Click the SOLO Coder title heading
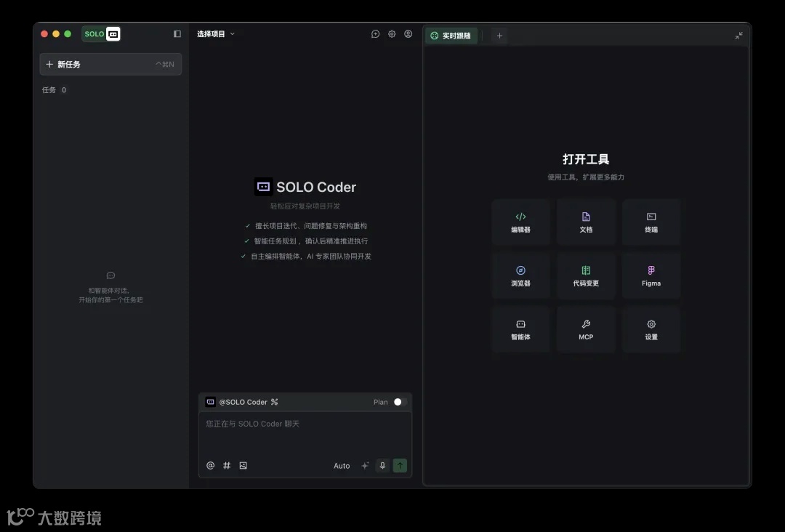785x532 pixels. (x=316, y=188)
